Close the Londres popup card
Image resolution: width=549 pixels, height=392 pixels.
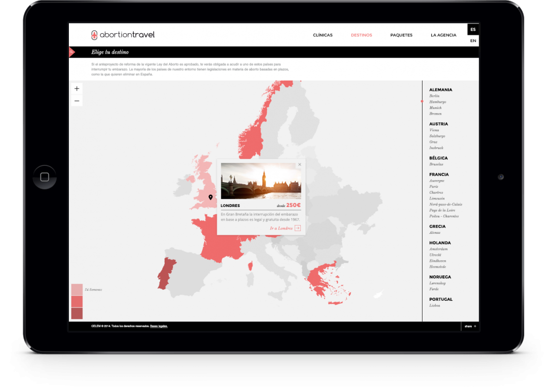(299, 165)
